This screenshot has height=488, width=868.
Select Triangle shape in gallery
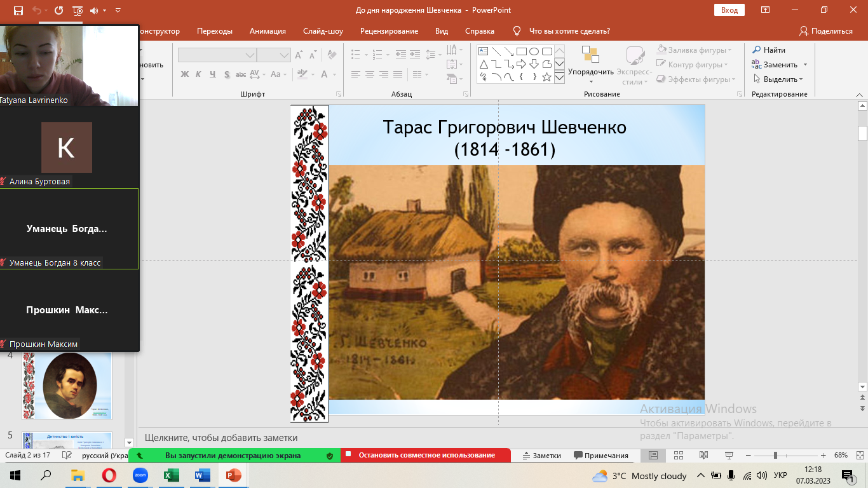pyautogui.click(x=483, y=64)
